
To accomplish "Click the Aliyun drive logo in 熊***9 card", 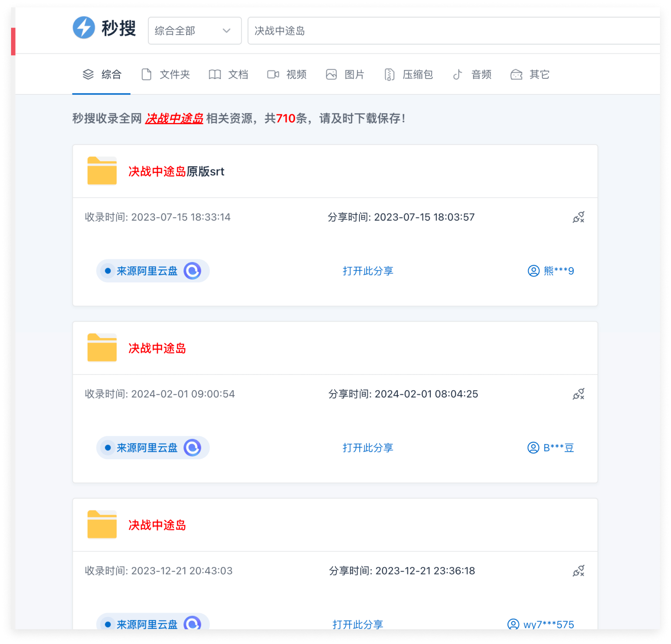I will pos(193,271).
